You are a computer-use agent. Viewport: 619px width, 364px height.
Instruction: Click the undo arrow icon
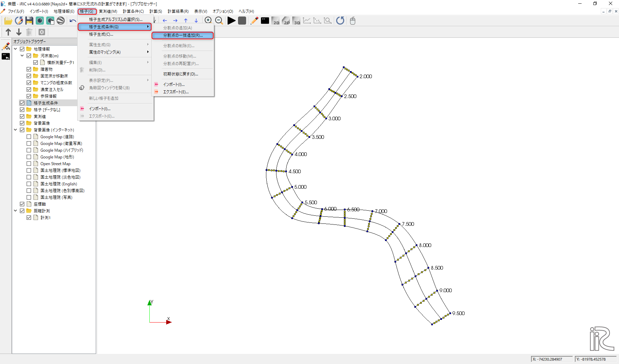pos(73,21)
